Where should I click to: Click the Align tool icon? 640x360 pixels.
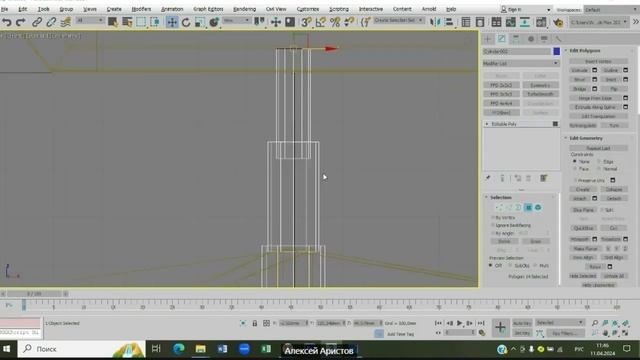coord(449,22)
